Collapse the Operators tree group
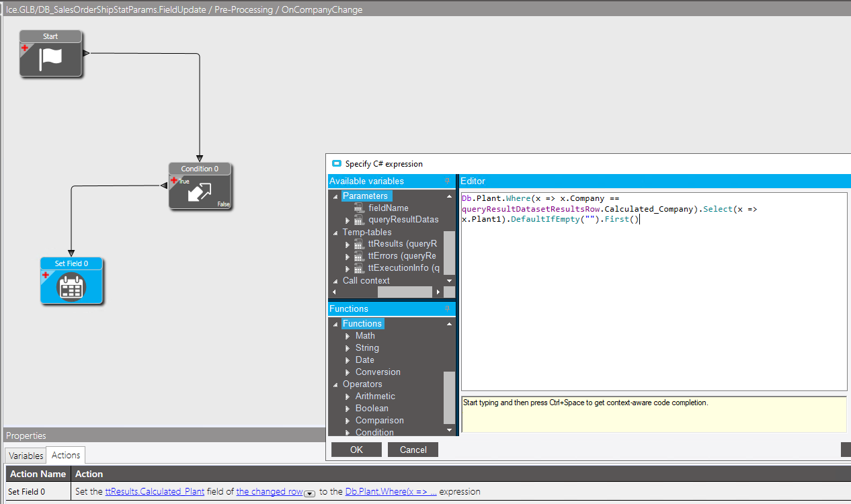The image size is (851, 504). click(x=336, y=384)
